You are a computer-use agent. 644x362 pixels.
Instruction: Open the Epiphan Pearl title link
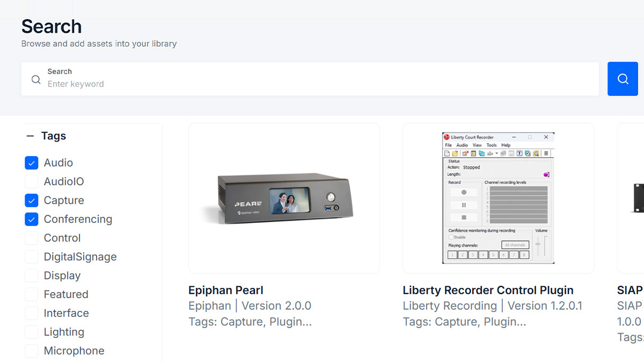click(226, 290)
